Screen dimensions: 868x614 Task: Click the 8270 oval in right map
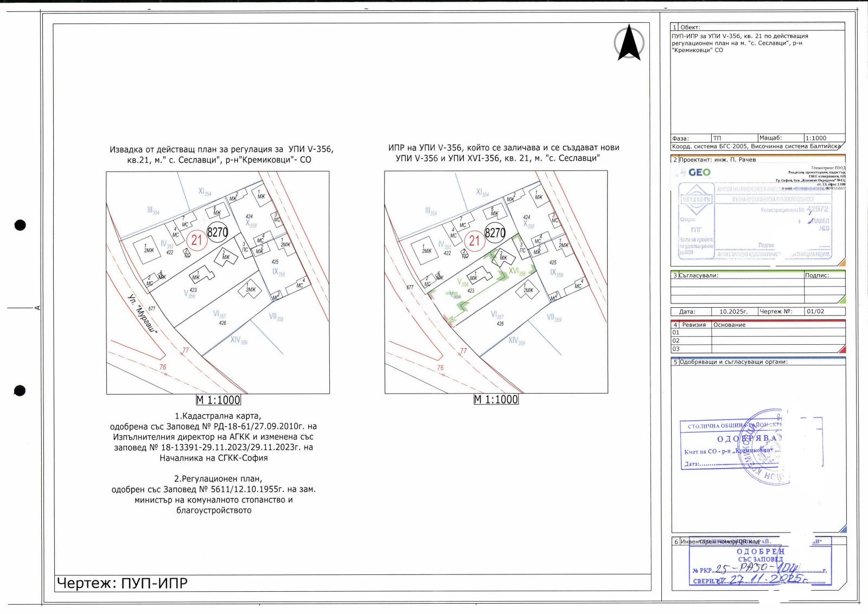point(495,233)
